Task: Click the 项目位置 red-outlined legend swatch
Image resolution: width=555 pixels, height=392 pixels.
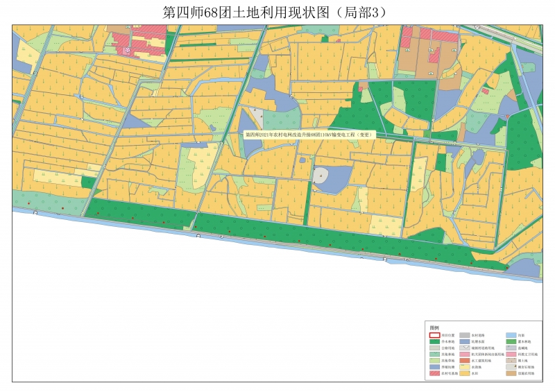Action: pyautogui.click(x=435, y=335)
